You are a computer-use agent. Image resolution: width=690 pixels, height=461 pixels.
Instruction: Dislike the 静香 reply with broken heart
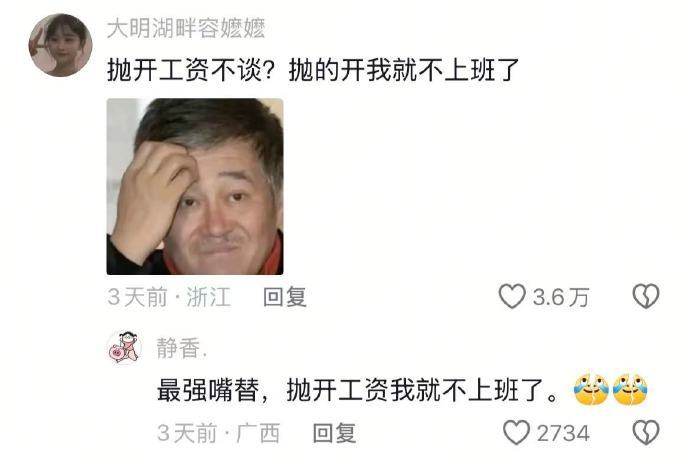pos(646,432)
